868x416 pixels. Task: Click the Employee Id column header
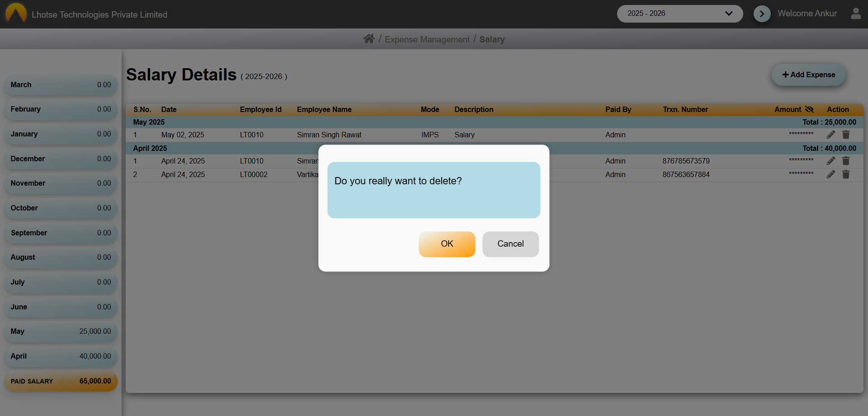(x=261, y=109)
